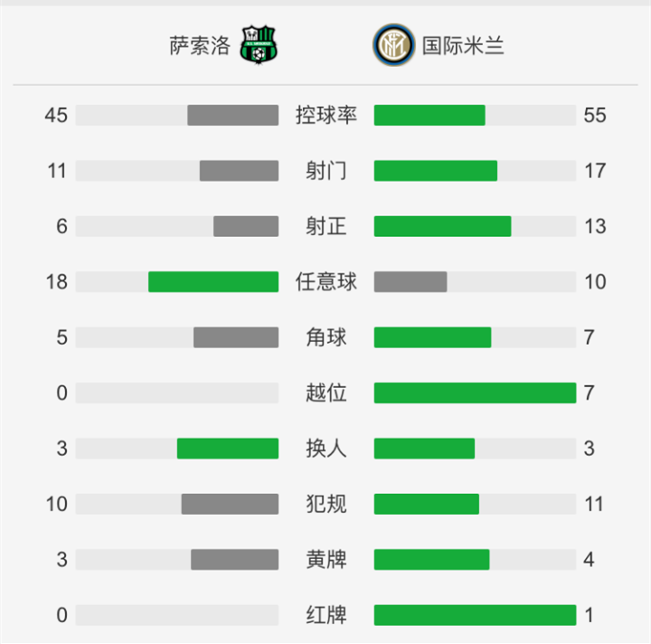Click the Inter Milan team logo

[x=392, y=45]
